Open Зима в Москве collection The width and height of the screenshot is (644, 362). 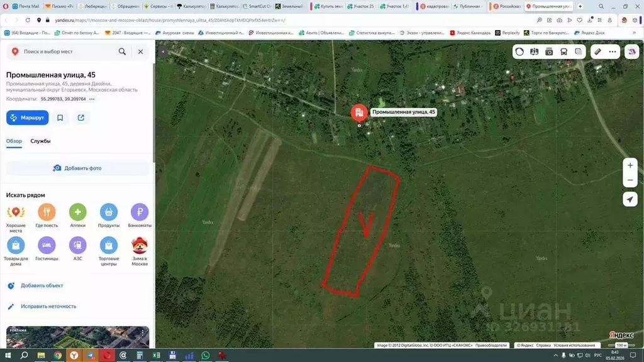point(139,245)
